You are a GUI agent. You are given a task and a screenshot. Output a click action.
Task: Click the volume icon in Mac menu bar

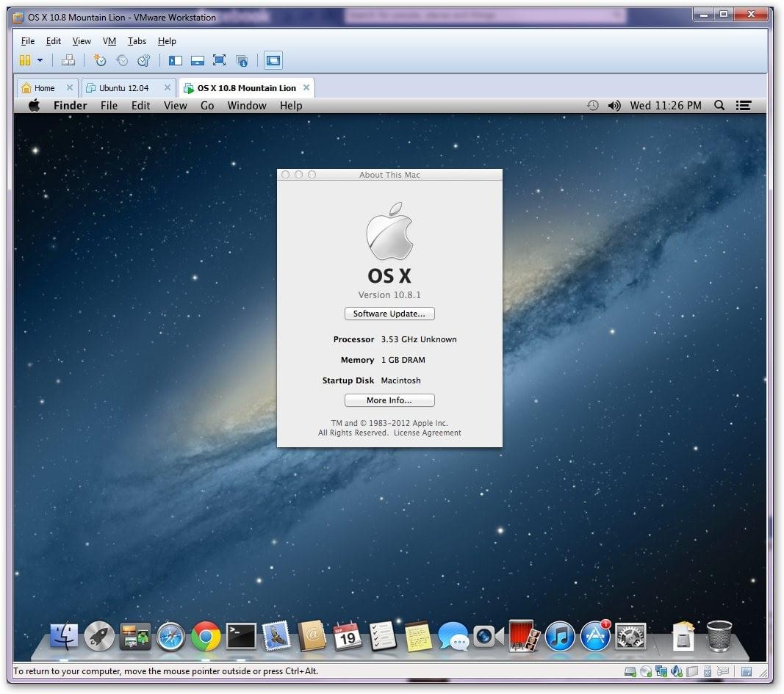[614, 106]
